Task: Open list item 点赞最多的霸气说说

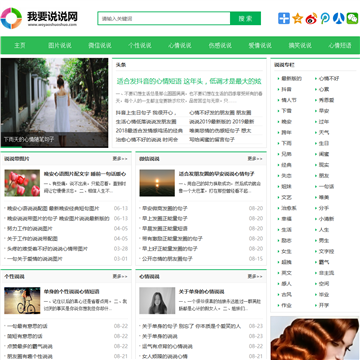Action: click(30, 346)
